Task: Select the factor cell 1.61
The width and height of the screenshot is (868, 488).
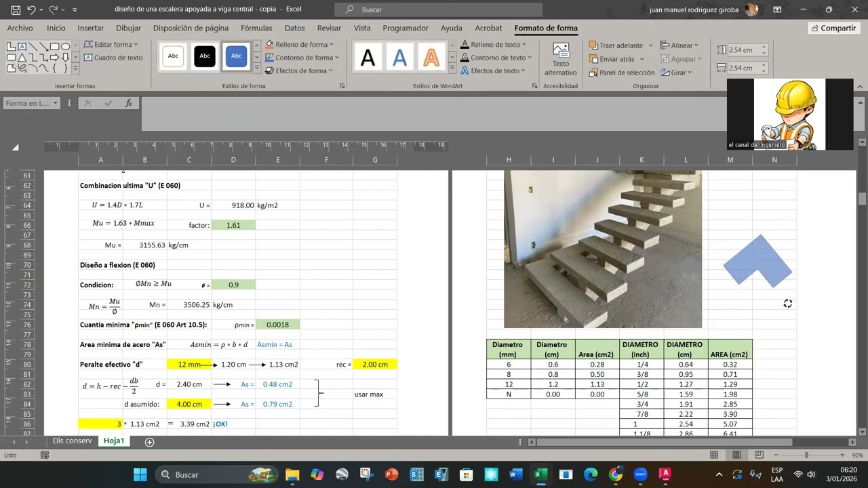Action: (x=233, y=225)
